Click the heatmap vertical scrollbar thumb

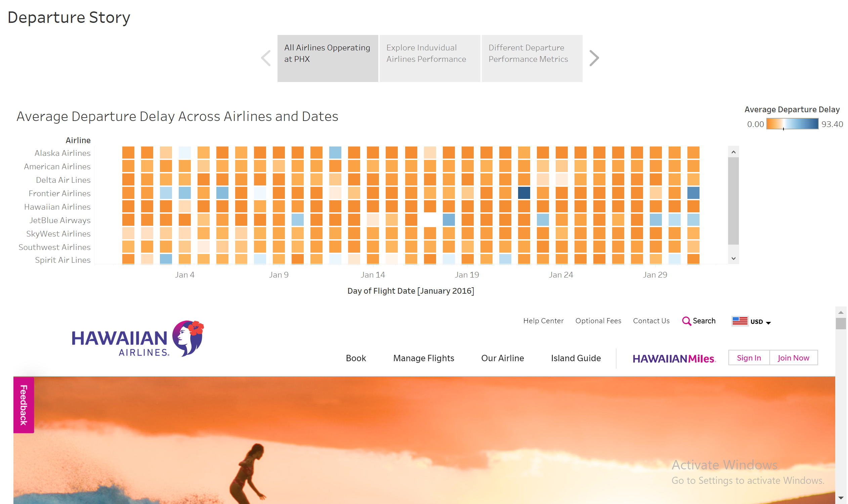[x=733, y=201]
